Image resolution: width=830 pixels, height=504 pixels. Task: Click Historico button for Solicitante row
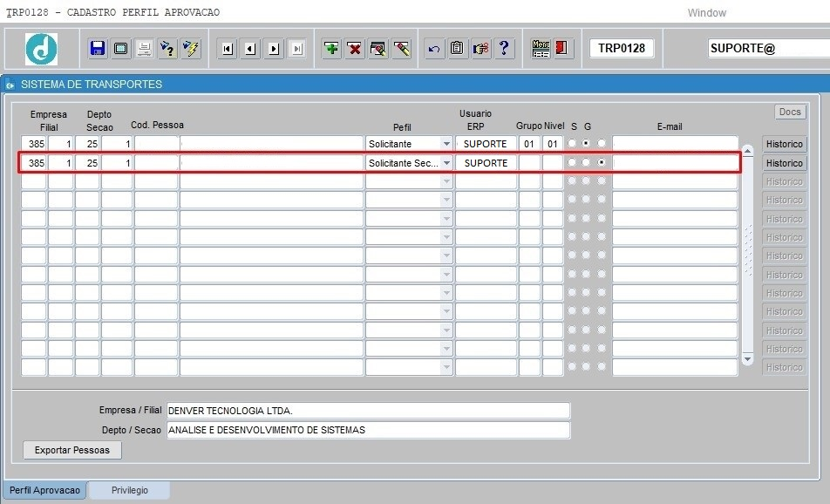pos(785,144)
